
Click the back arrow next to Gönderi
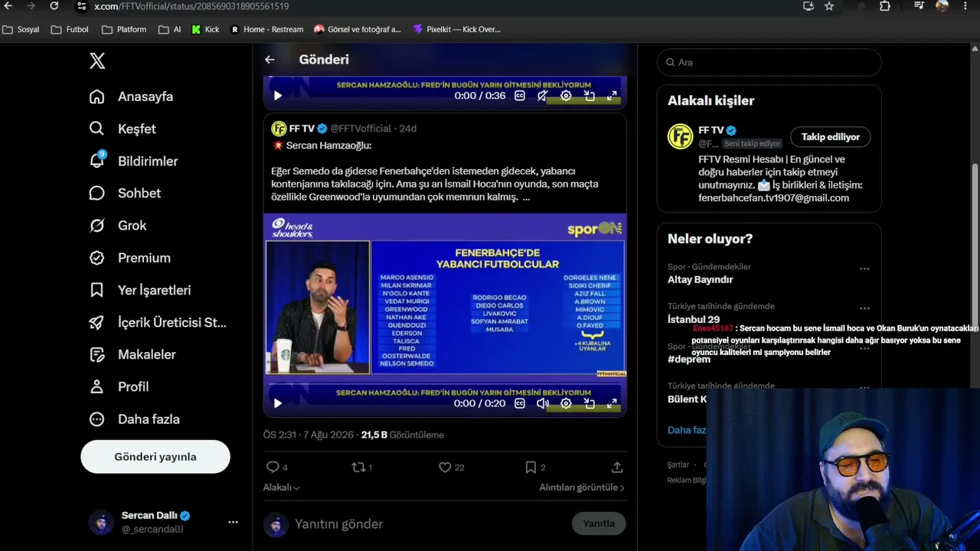269,60
